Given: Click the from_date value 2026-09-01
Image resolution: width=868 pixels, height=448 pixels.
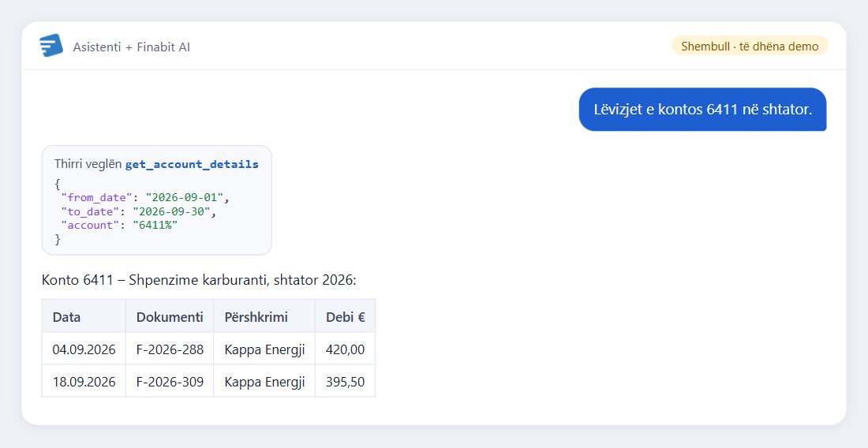Looking at the screenshot, I should (x=184, y=197).
